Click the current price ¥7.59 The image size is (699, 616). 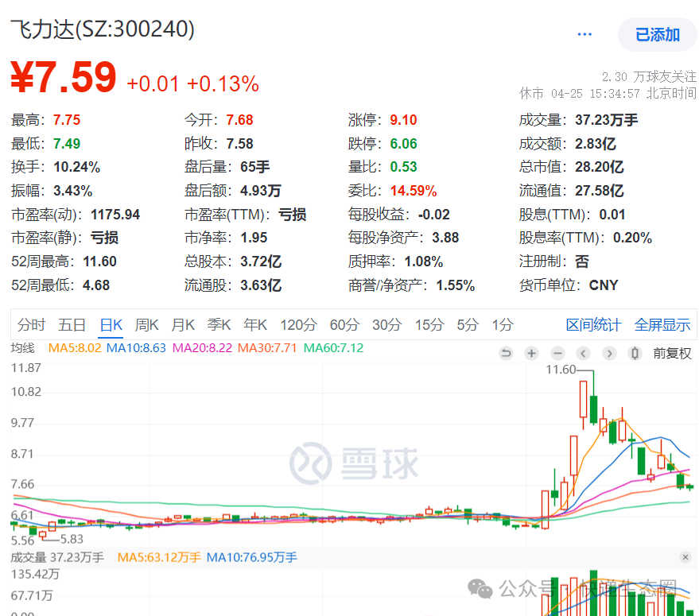(x=64, y=77)
